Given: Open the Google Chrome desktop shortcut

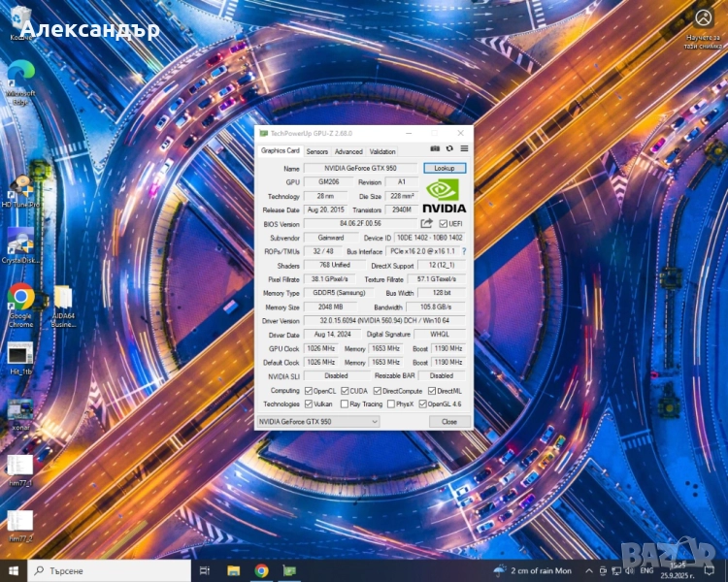Looking at the screenshot, I should coord(20,301).
